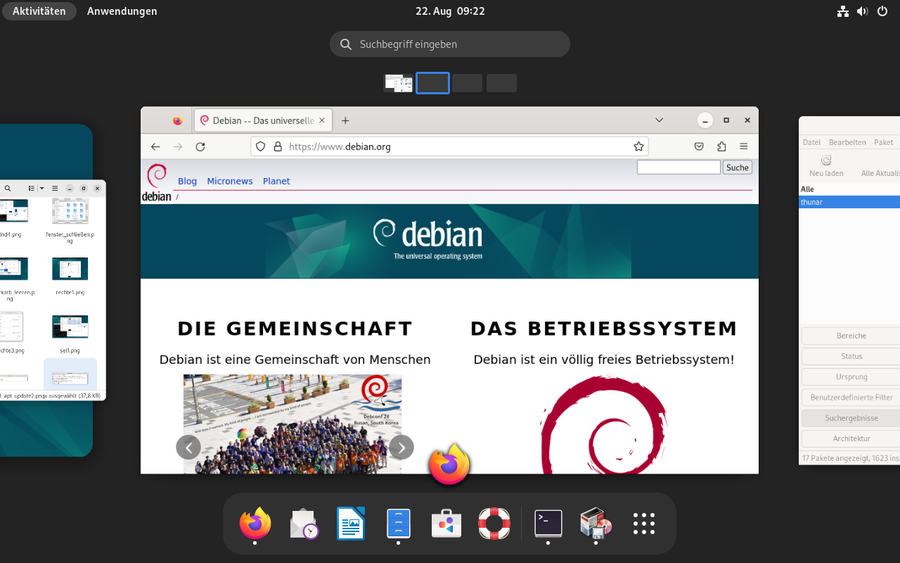900x563 pixels.
Task: Click the list view toggle in Files window
Action: pos(32,188)
